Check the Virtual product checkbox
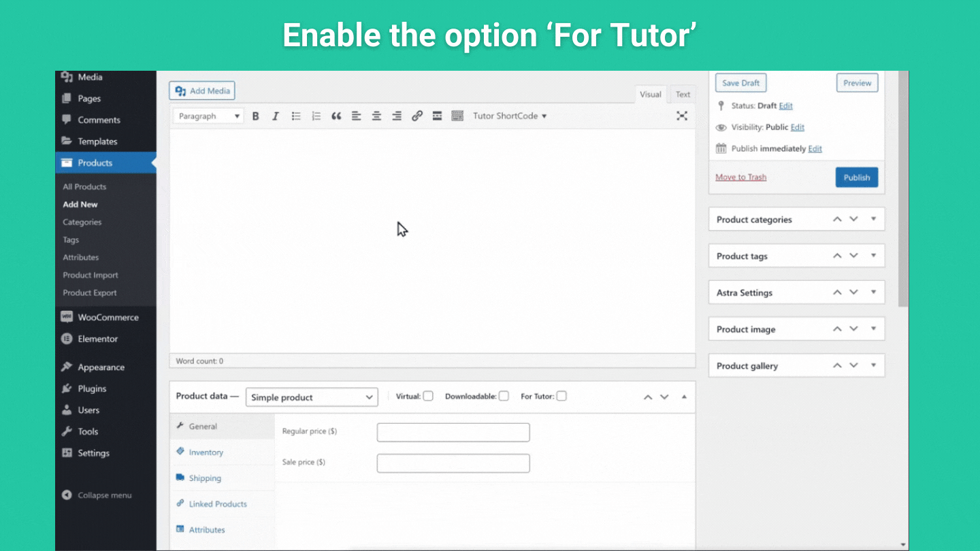Screen dimensions: 980x551 click(x=428, y=396)
